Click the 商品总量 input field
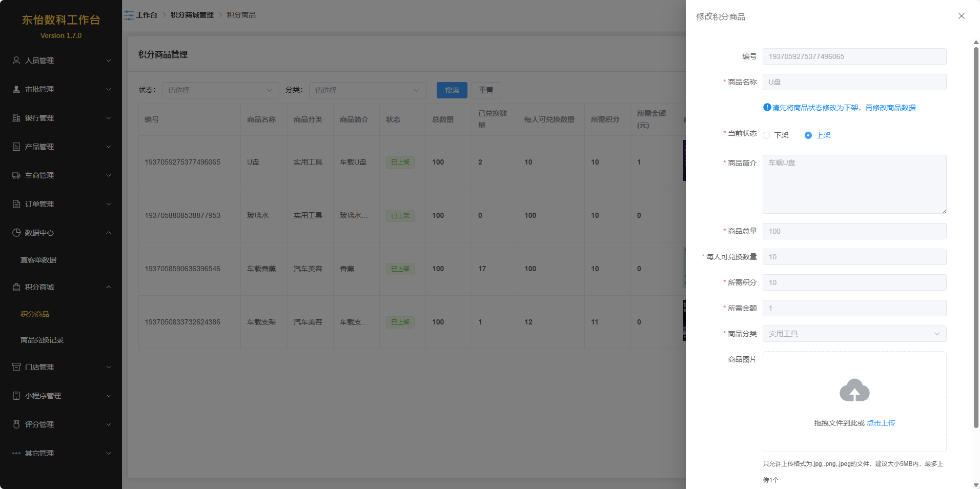Image resolution: width=980 pixels, height=489 pixels. 854,231
